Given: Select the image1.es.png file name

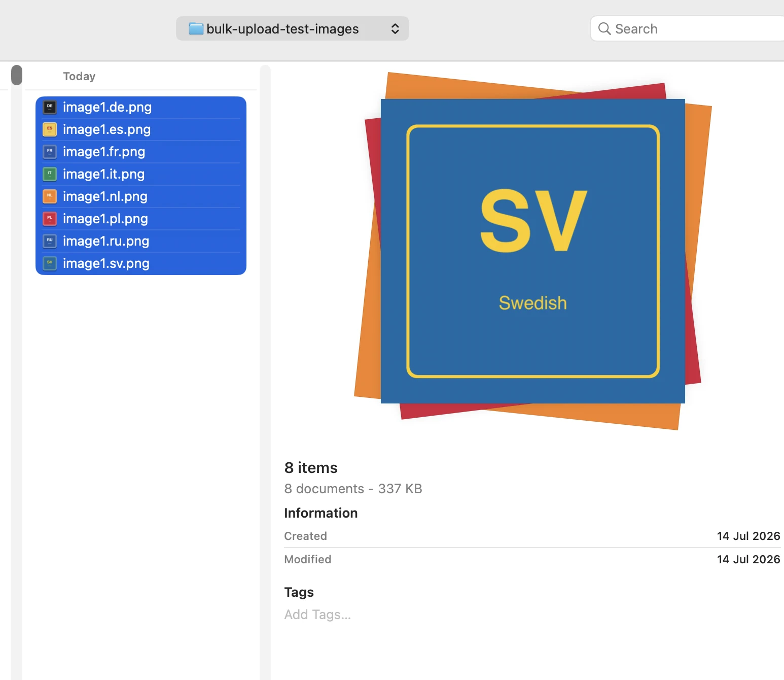Looking at the screenshot, I should (106, 129).
